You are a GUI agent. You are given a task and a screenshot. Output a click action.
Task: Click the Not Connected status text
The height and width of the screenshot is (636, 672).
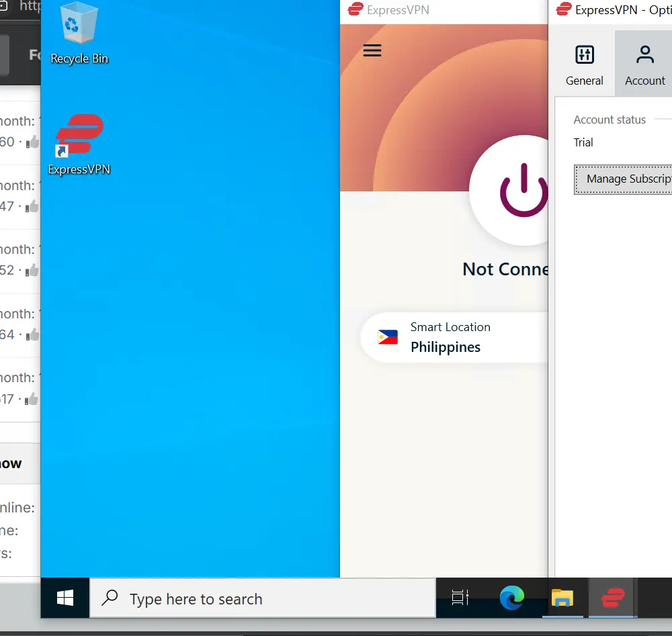tap(505, 269)
